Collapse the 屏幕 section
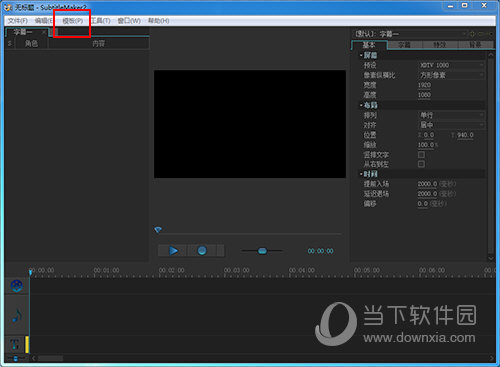500x367 pixels. [x=361, y=55]
